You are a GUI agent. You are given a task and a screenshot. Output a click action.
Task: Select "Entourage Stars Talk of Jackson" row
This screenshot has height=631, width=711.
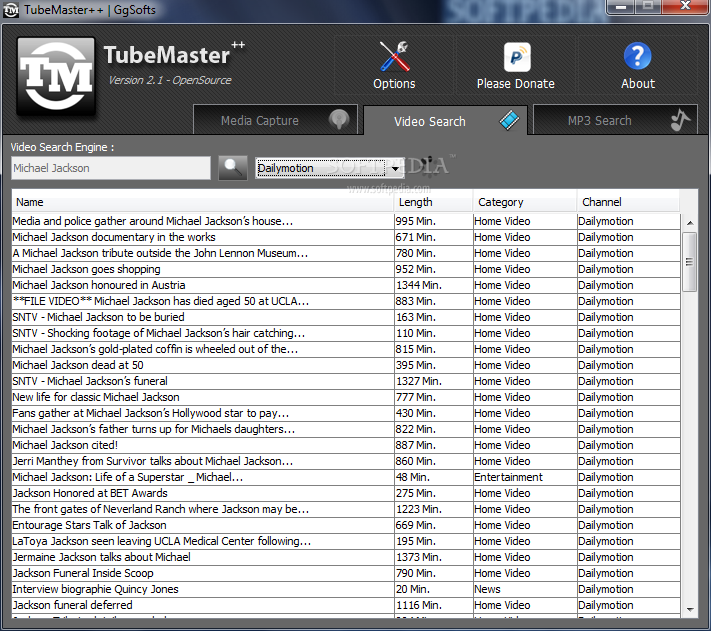[346, 525]
